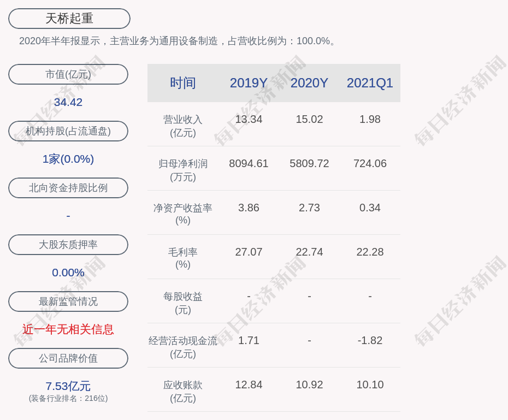The width and height of the screenshot is (508, 420).
Task: Click net profit value 5809.72
Action: tap(309, 163)
